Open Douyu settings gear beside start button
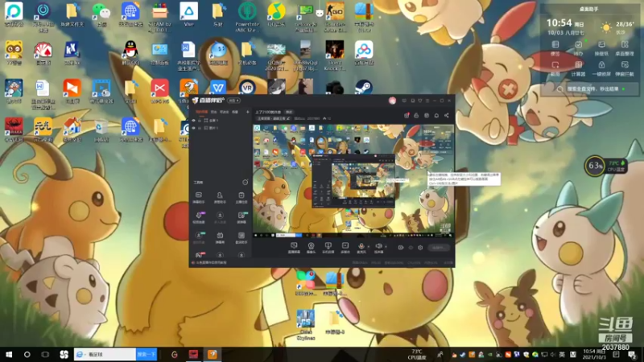Viewport: 644px width, 362px height. tap(420, 248)
